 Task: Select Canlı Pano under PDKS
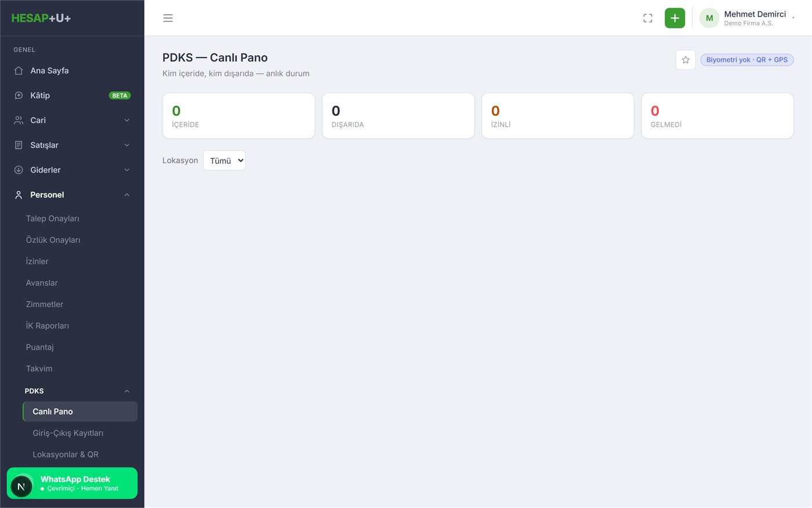pyautogui.click(x=80, y=412)
